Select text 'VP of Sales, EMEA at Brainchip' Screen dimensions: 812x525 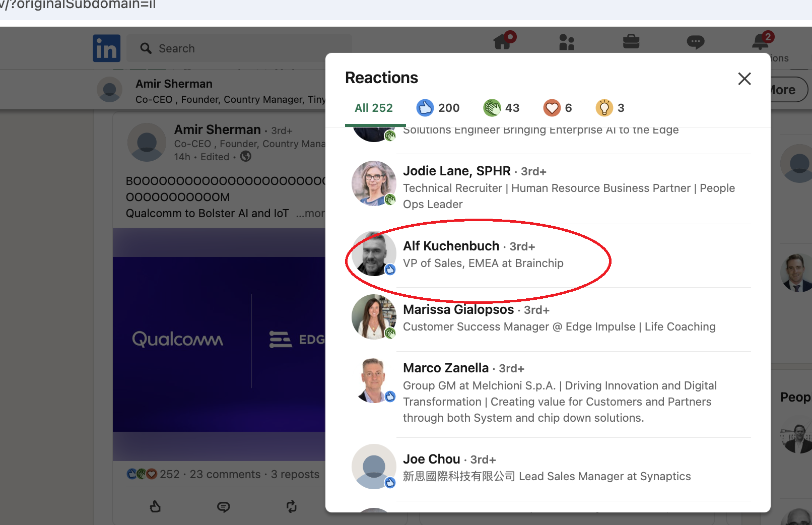[483, 263]
